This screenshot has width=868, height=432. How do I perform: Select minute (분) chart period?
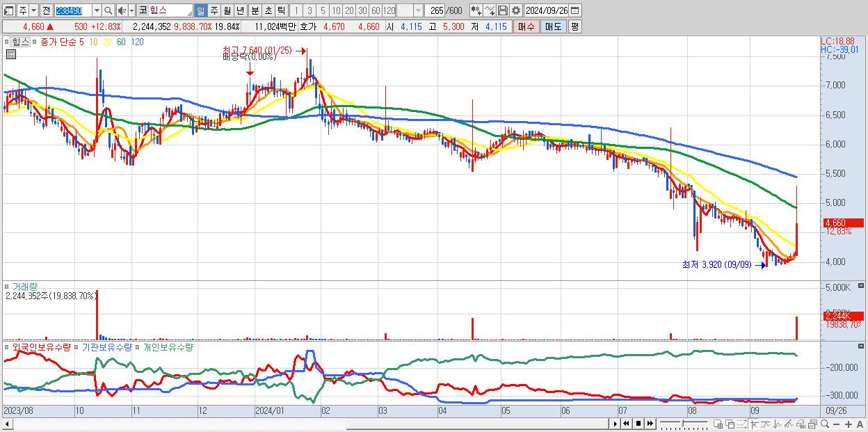(x=255, y=11)
